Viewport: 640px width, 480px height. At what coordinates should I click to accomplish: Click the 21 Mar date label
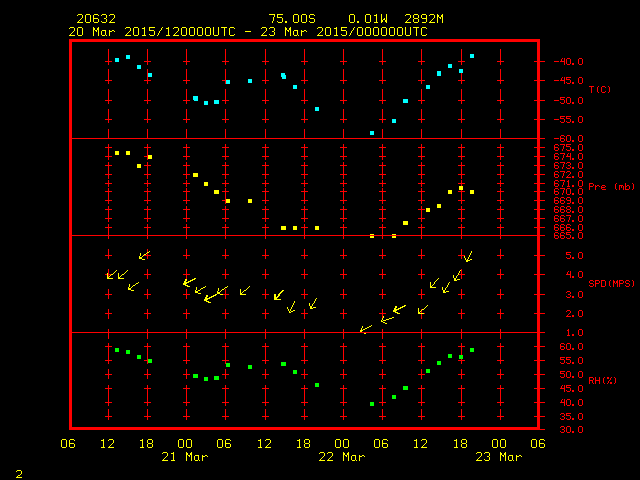pos(184,457)
